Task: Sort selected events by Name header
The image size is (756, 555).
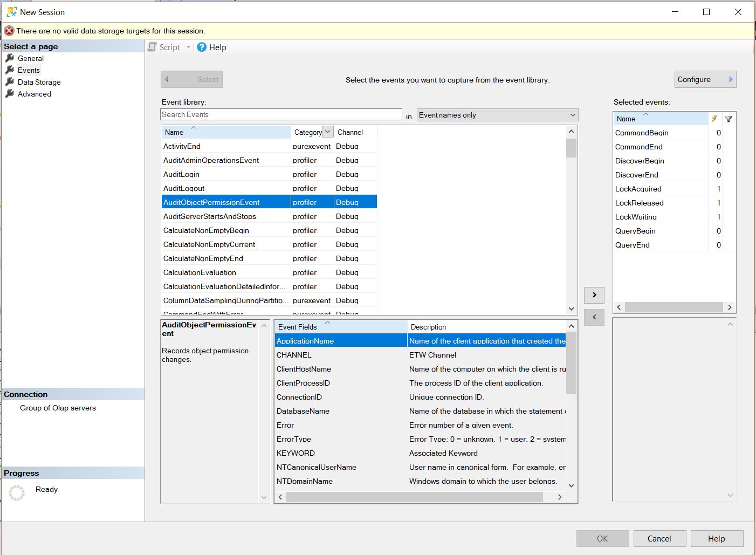Action: [661, 119]
